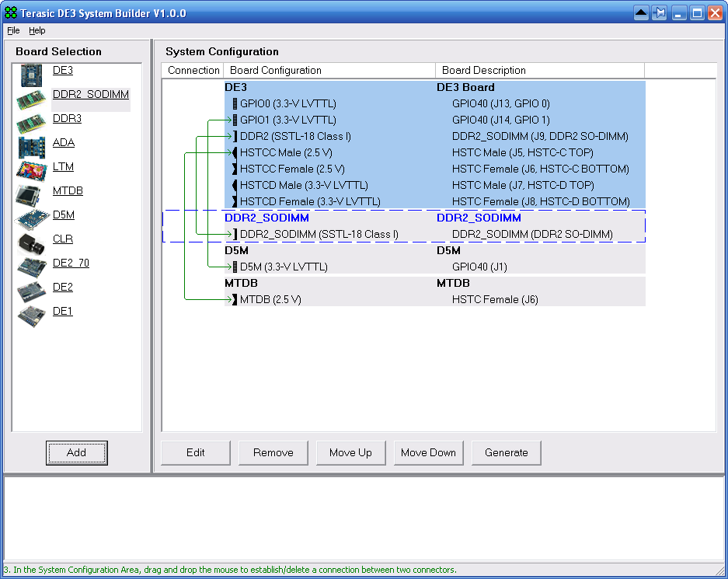Click the DDR3 board link
The width and height of the screenshot is (728, 579).
(x=67, y=118)
